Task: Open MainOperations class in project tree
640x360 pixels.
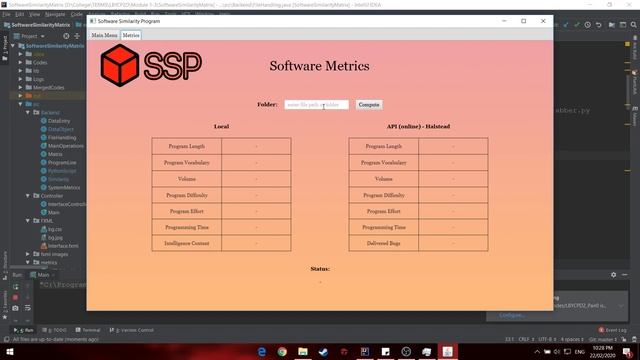Action: tap(65, 146)
